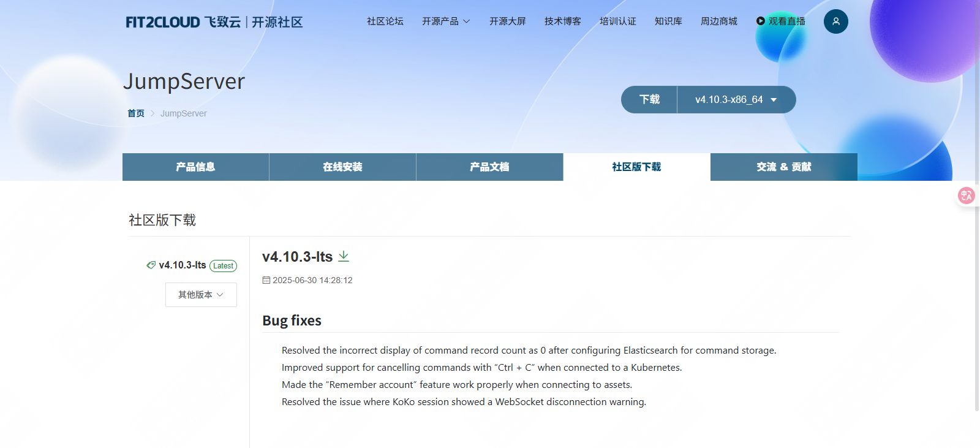This screenshot has width=980, height=448.
Task: Expand the 其他版本 dropdown
Action: point(201,295)
